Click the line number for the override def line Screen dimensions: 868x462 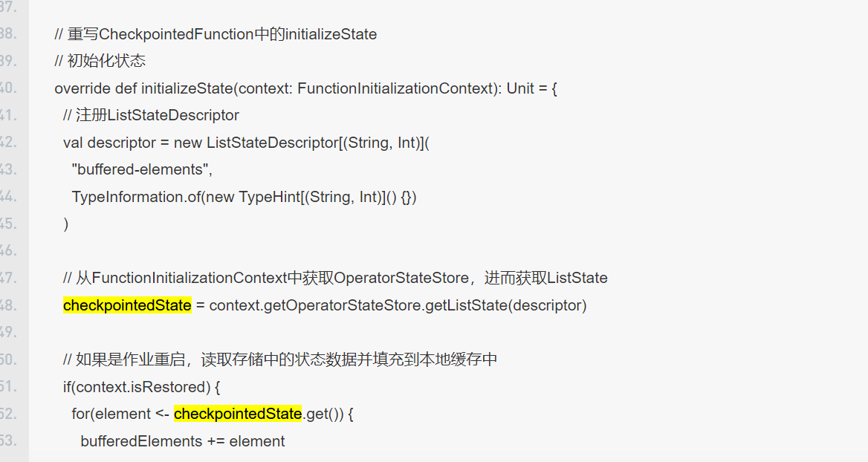[x=8, y=88]
